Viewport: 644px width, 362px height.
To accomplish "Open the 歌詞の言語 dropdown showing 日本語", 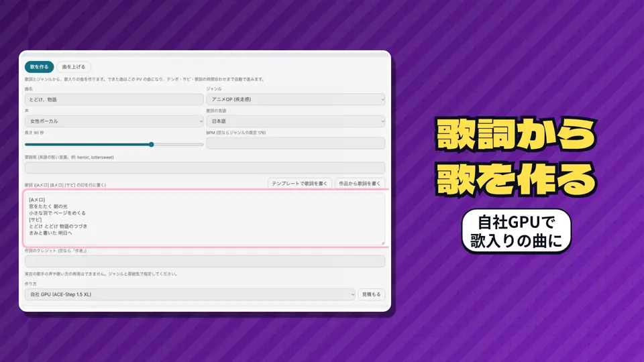I will tap(296, 121).
